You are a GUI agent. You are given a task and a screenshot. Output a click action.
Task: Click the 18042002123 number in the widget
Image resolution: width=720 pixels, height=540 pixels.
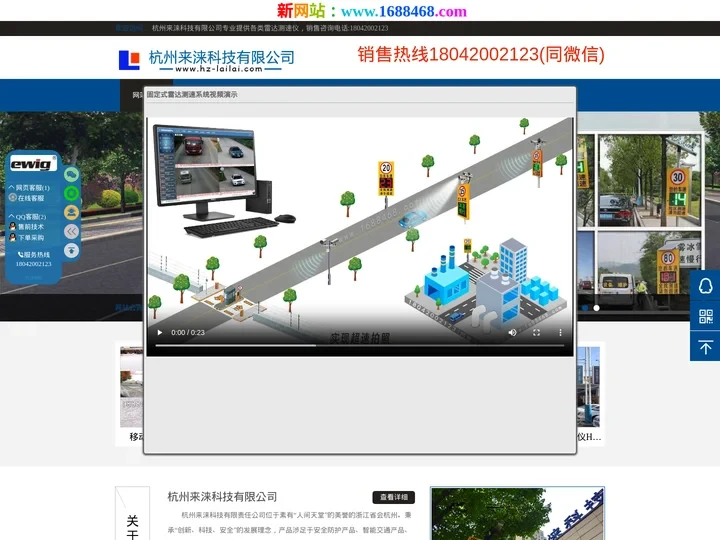click(x=34, y=264)
